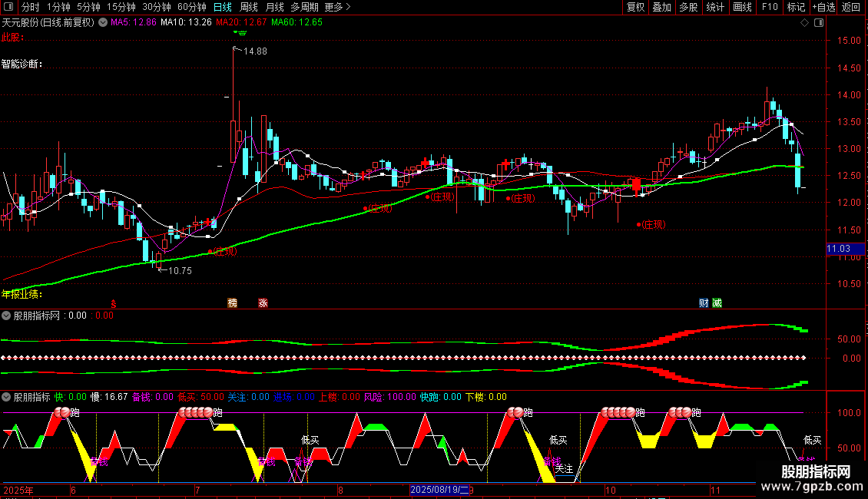The image size is (868, 499).
Task: Click the window split icon at chart top-right
Action: click(x=819, y=23)
